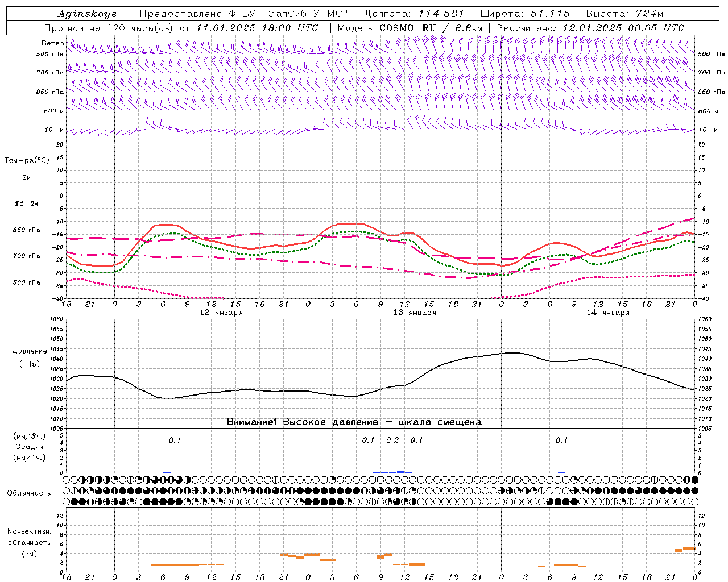Click the Конвективн. convective cloud label
This screenshot has height=582, width=728.
[29, 531]
